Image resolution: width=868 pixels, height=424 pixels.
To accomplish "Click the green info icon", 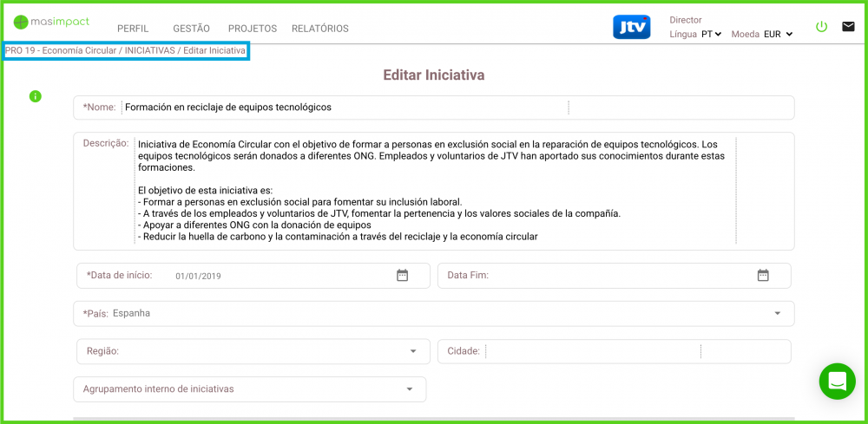I will click(36, 96).
